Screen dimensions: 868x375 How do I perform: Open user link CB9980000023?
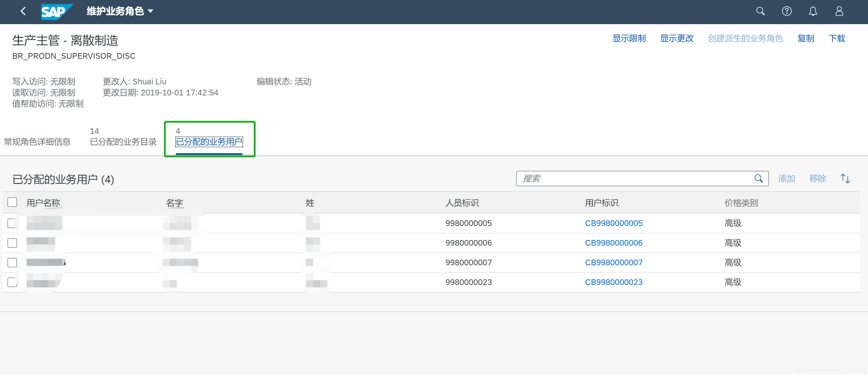[613, 282]
